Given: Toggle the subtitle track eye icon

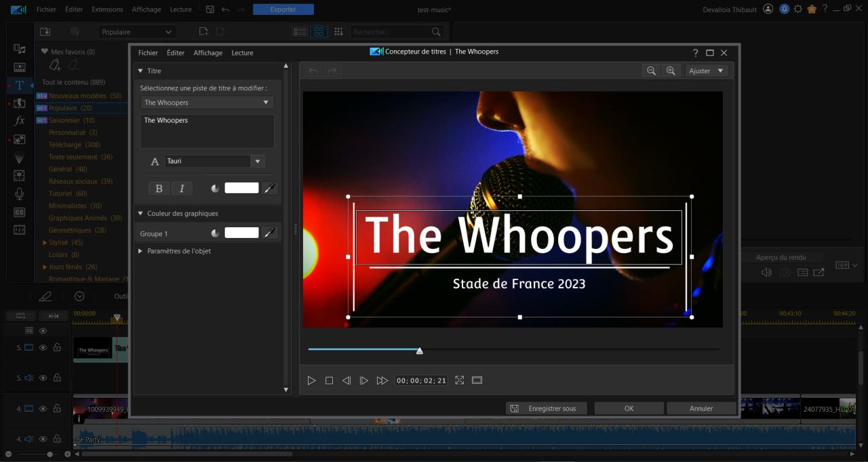Looking at the screenshot, I should [x=43, y=330].
